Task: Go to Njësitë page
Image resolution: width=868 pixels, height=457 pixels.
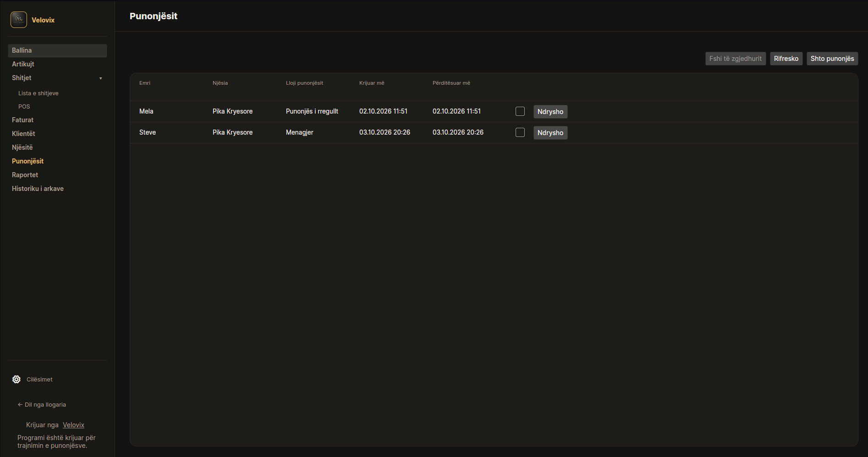Action: pyautogui.click(x=22, y=147)
